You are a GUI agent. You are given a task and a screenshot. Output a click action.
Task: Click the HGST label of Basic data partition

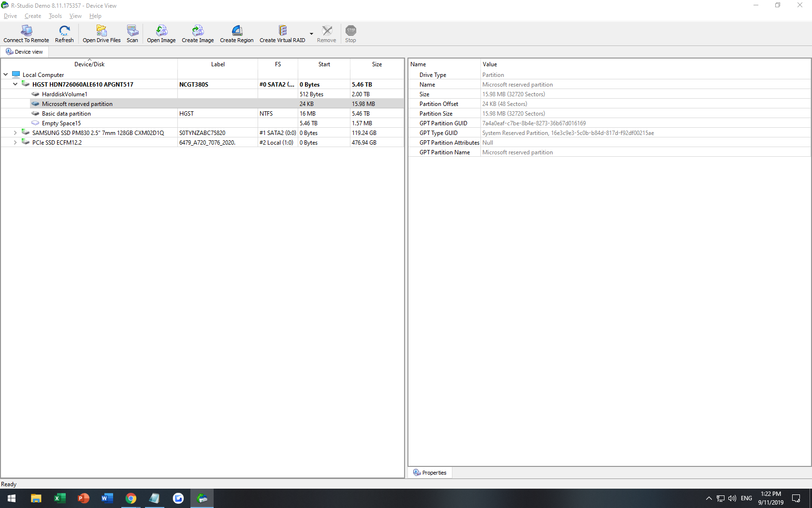tap(187, 114)
